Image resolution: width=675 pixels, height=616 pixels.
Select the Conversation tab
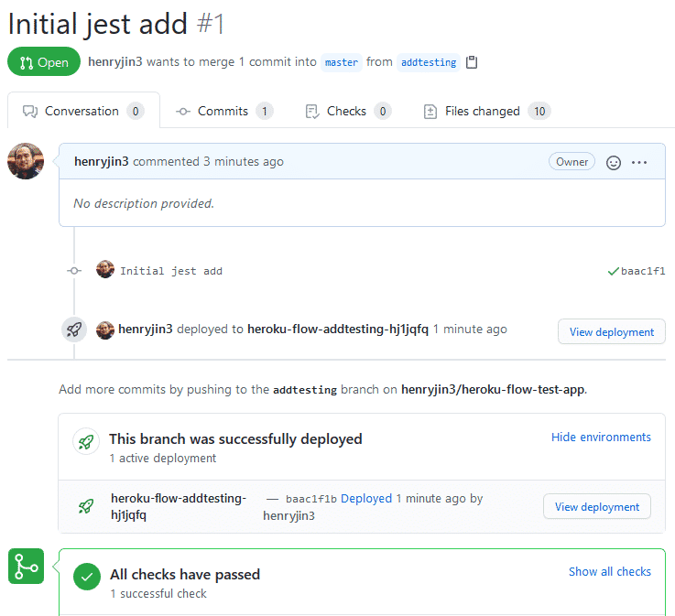click(x=83, y=112)
